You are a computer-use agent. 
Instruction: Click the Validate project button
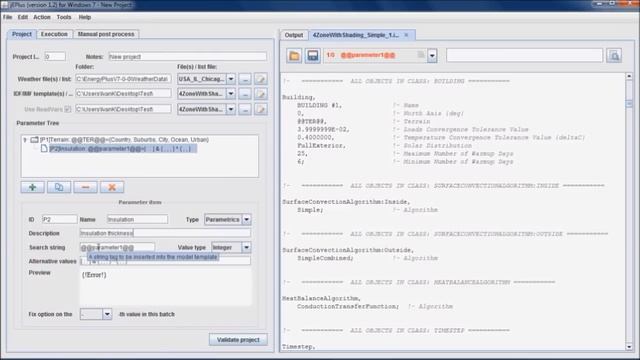pos(238,340)
